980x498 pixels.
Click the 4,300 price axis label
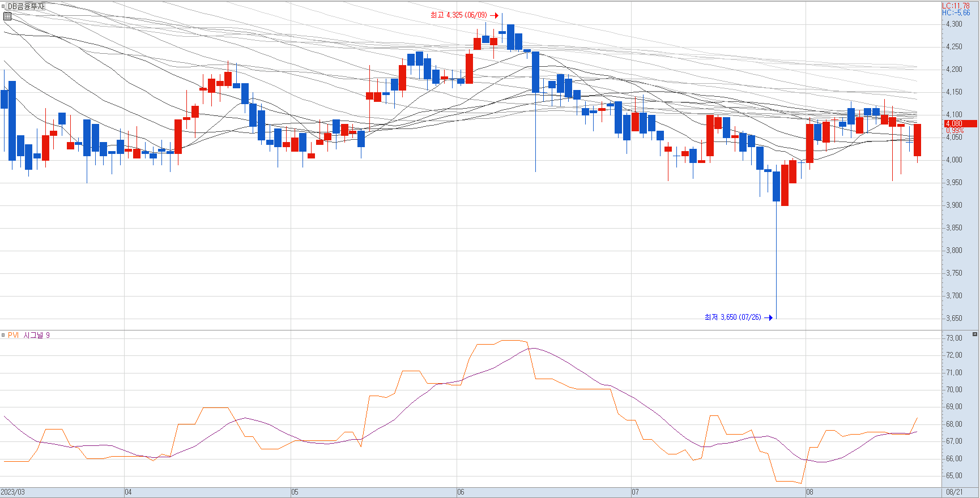954,24
